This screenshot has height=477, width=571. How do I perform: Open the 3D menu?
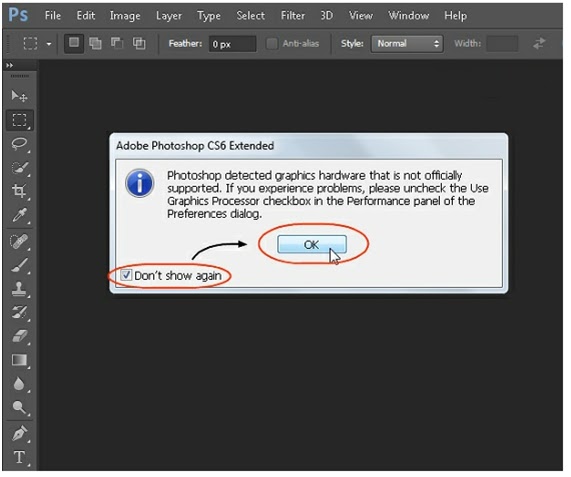click(327, 16)
